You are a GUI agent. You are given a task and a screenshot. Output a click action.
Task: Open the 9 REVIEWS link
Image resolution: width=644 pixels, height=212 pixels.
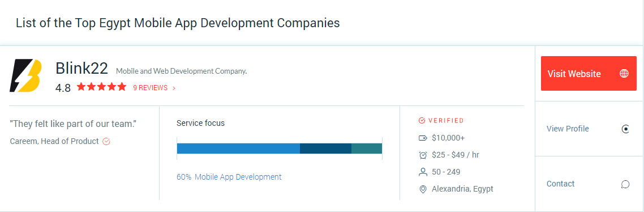point(151,88)
